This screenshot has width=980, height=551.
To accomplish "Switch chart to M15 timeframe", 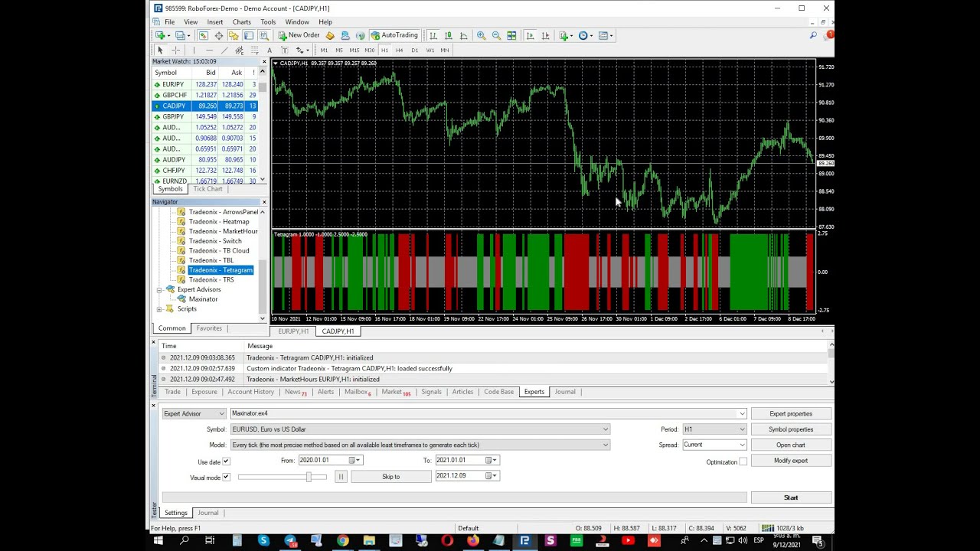I will pyautogui.click(x=354, y=51).
